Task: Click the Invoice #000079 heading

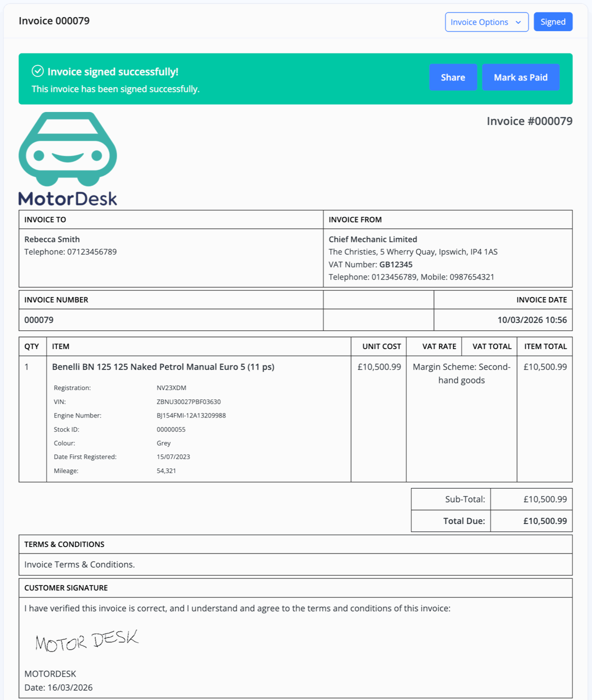Action: (529, 121)
